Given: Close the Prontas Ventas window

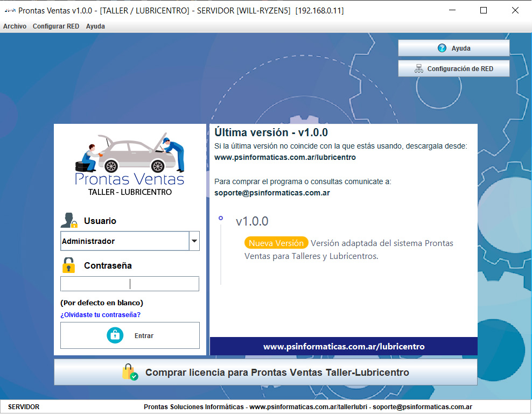Looking at the screenshot, I should pyautogui.click(x=515, y=11).
